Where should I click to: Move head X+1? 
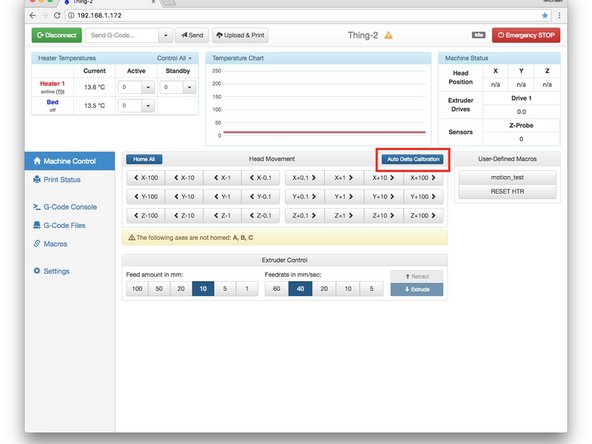tap(344, 178)
